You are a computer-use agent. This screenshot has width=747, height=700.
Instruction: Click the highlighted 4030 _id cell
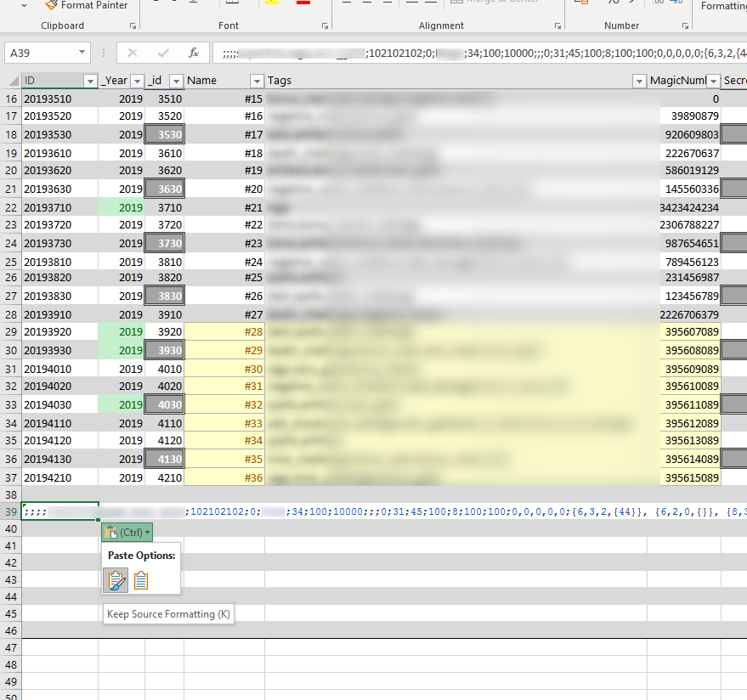coord(165,404)
